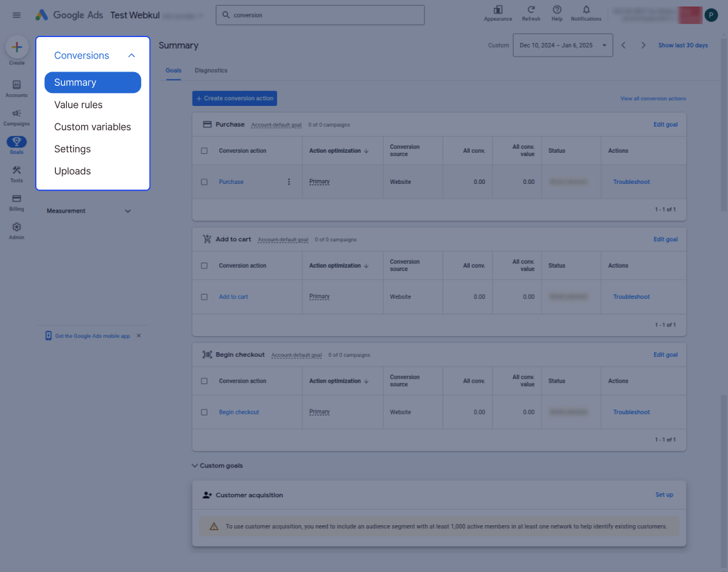
Task: Open the Admin gear icon
Action: click(x=16, y=227)
